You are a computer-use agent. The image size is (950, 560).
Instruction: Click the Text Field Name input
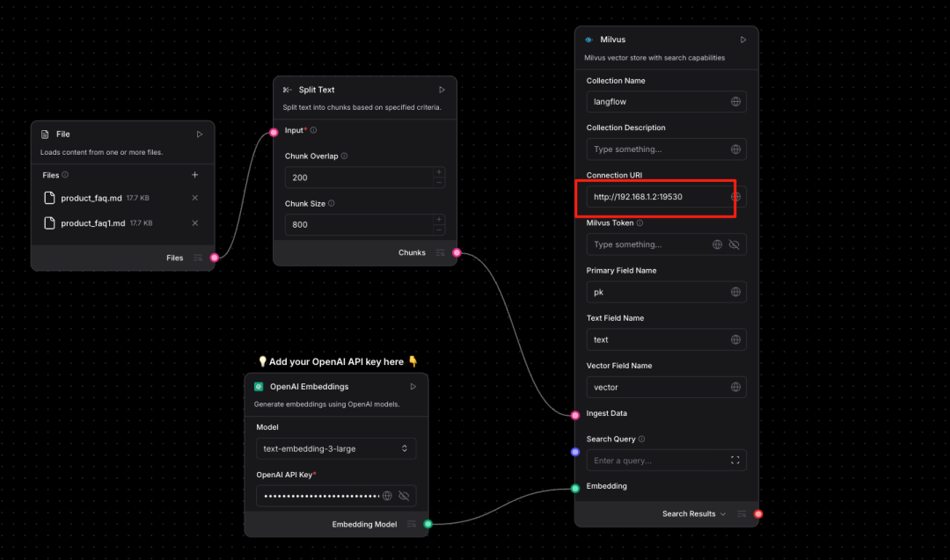(666, 339)
